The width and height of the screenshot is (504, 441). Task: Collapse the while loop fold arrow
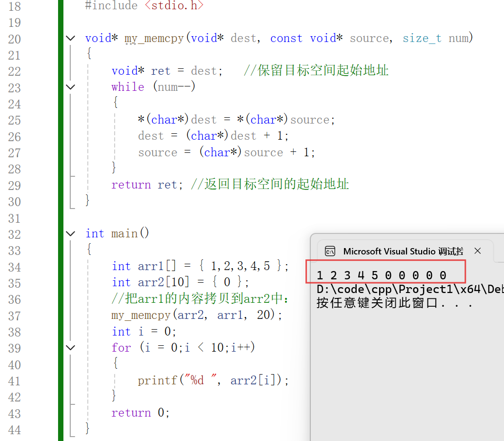coord(70,87)
